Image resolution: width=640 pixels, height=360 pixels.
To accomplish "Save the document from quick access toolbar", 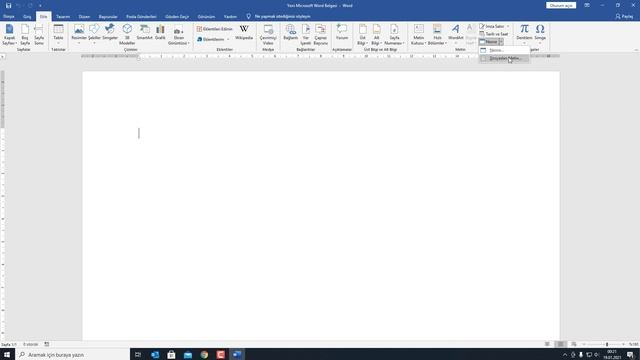I will click(8, 5).
